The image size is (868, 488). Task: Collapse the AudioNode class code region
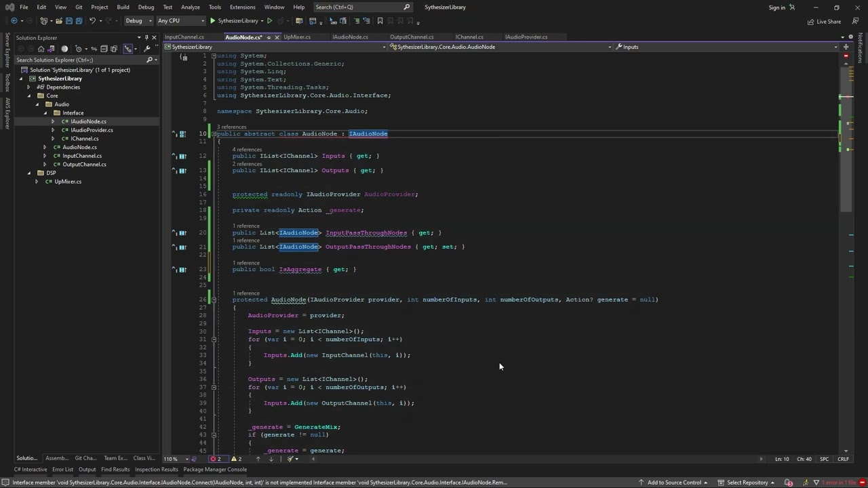click(214, 134)
